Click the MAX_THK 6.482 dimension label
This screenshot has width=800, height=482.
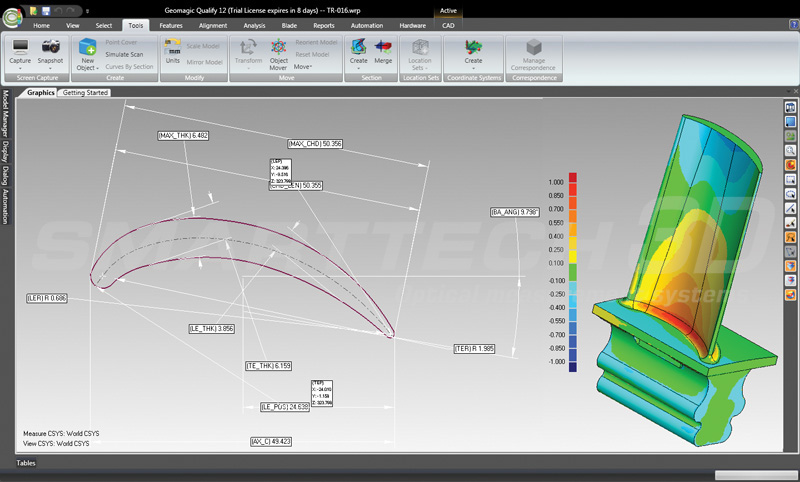(183, 136)
